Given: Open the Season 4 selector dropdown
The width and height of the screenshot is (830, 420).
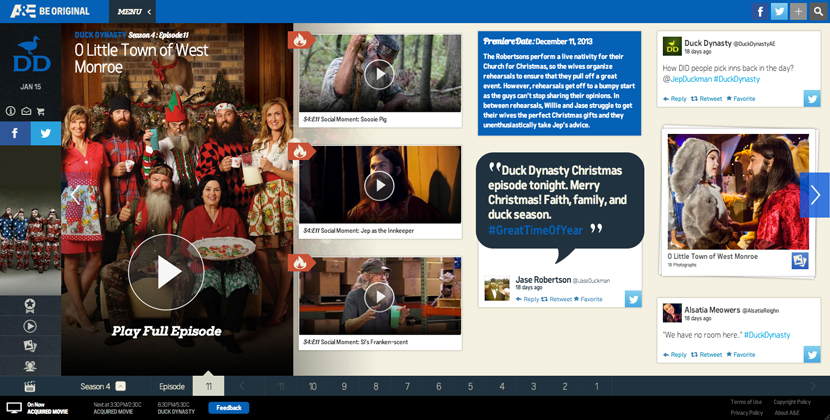Looking at the screenshot, I should (121, 386).
